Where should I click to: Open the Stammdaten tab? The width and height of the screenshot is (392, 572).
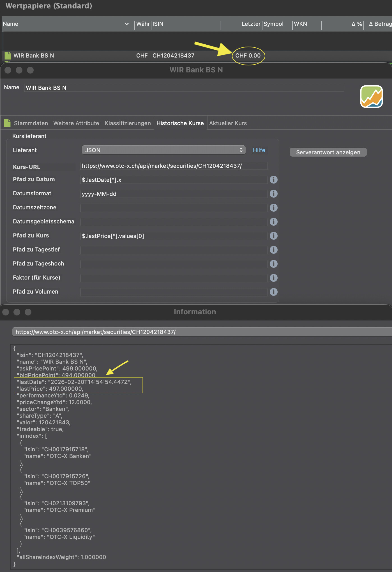[x=31, y=123]
